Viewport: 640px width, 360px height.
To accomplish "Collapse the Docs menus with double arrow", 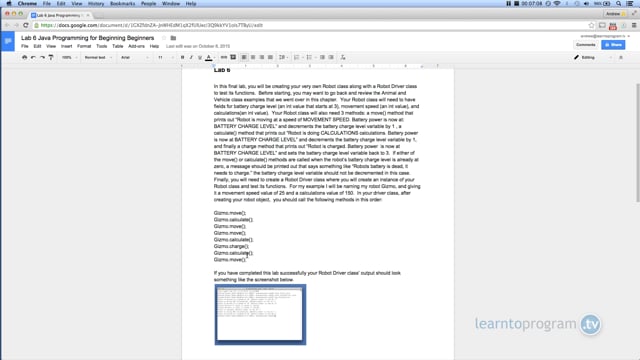I will pos(621,58).
